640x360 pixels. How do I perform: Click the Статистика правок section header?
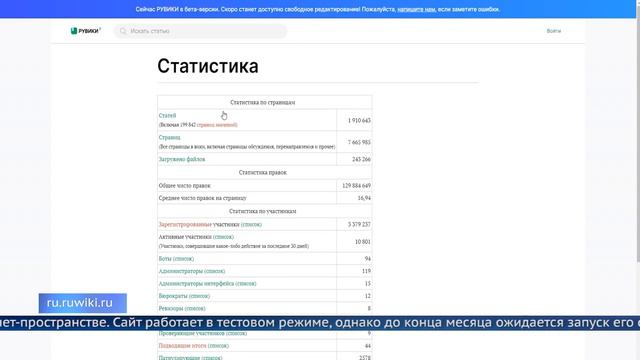point(262,173)
